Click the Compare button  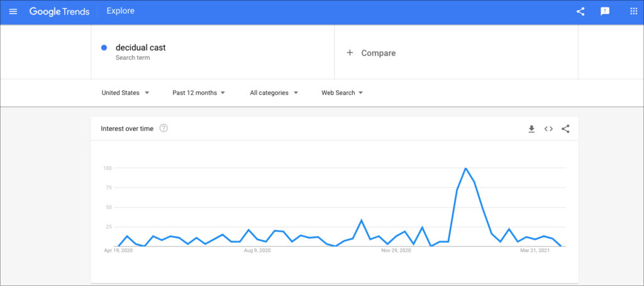378,53
